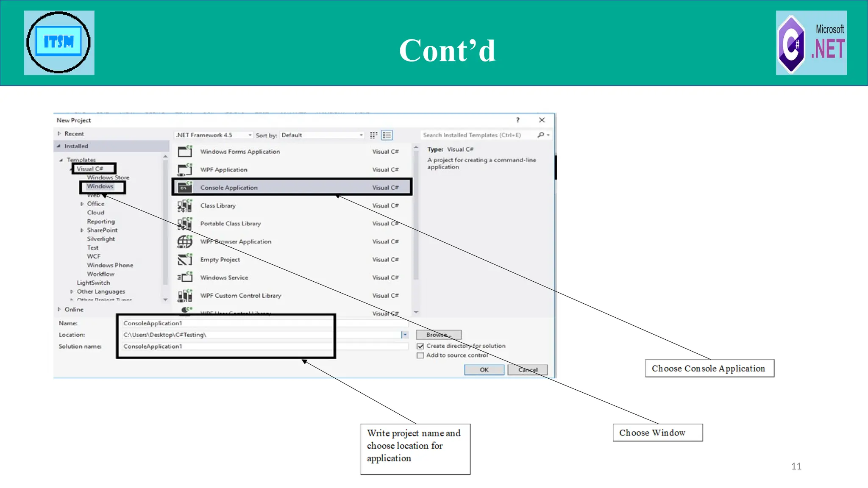Click the Browse button
The width and height of the screenshot is (868, 488).
coord(439,335)
